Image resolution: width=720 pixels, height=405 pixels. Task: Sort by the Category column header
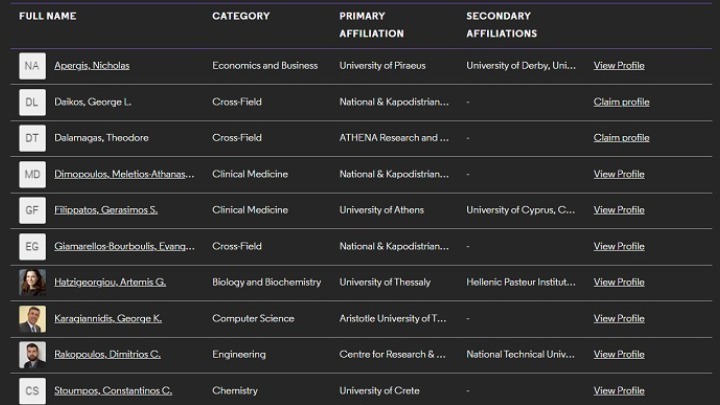pyautogui.click(x=240, y=16)
